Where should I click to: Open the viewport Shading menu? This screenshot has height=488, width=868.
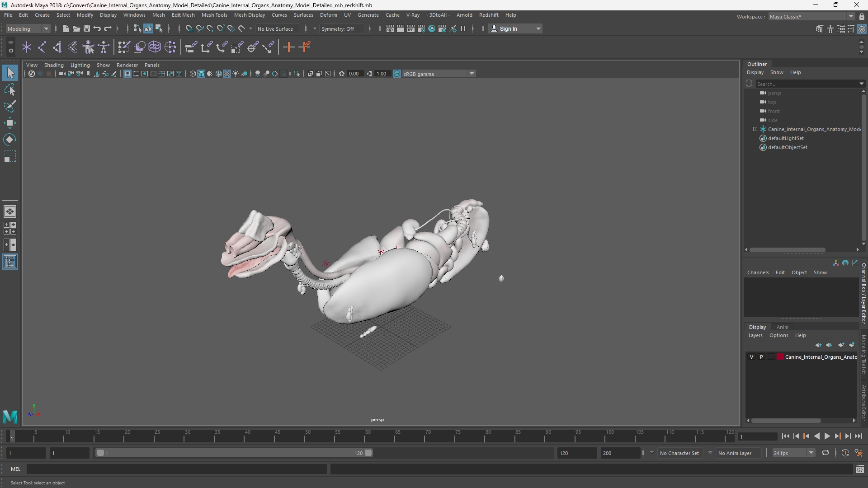[54, 65]
